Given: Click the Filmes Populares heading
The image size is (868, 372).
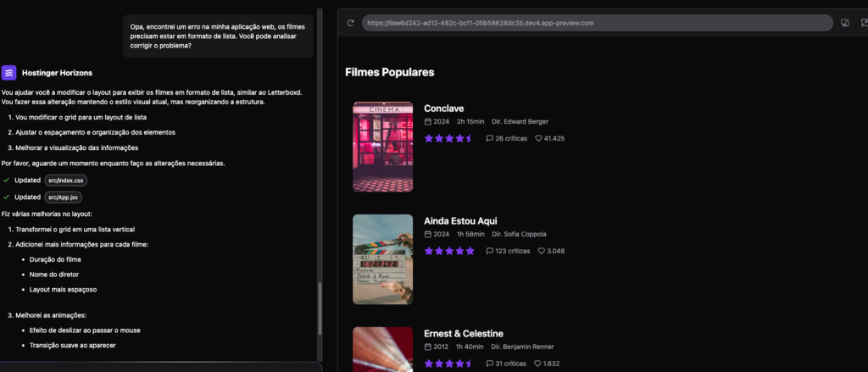Looking at the screenshot, I should (x=390, y=72).
